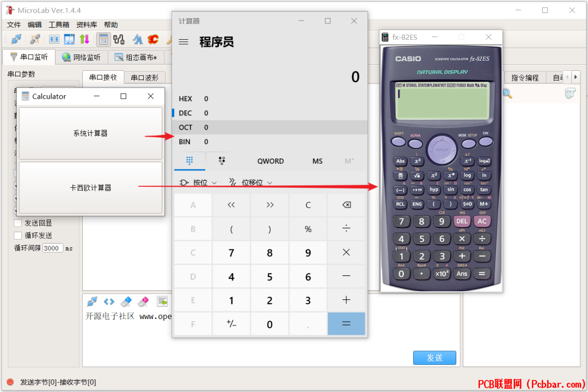Viewport: 588px width, 392px height.
Task: Expand the 位移位 bit shift dropdown
Action: [x=250, y=183]
